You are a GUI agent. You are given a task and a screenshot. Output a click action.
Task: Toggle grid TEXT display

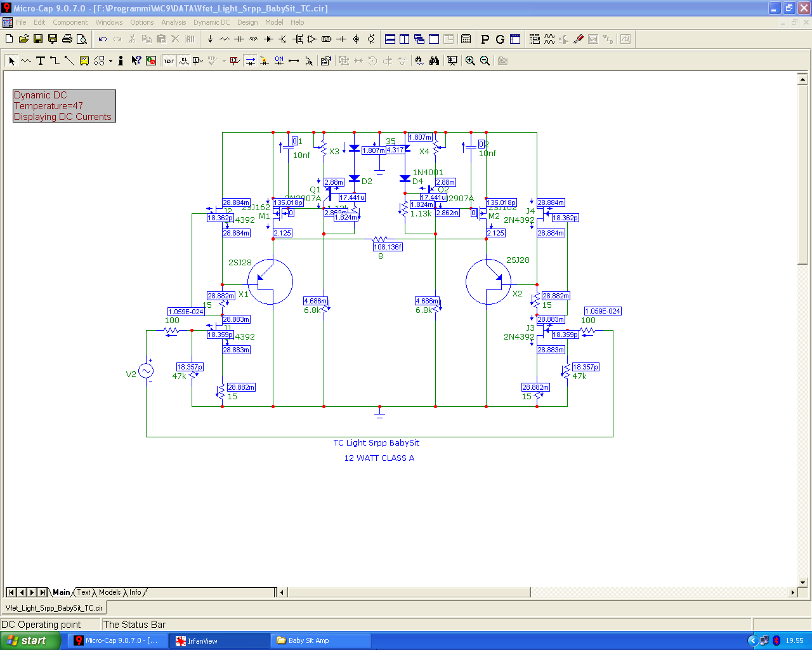[169, 61]
